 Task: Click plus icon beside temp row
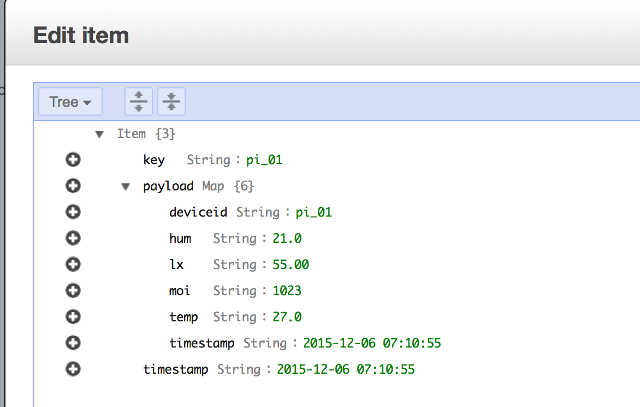point(72,316)
